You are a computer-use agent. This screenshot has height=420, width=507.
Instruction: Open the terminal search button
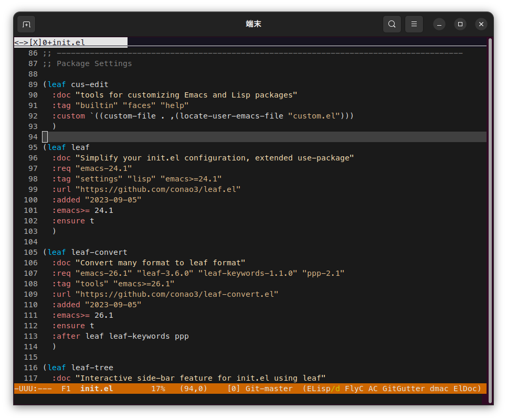point(392,24)
